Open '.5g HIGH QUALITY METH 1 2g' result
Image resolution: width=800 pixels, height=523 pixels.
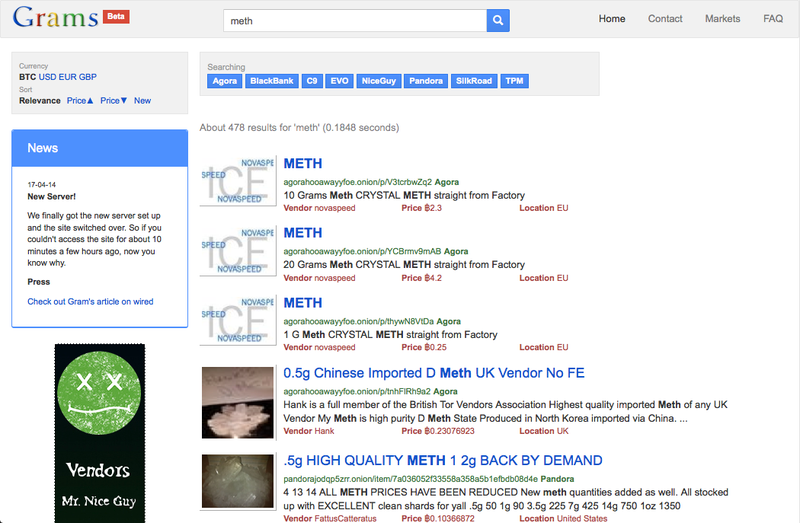[x=443, y=461]
